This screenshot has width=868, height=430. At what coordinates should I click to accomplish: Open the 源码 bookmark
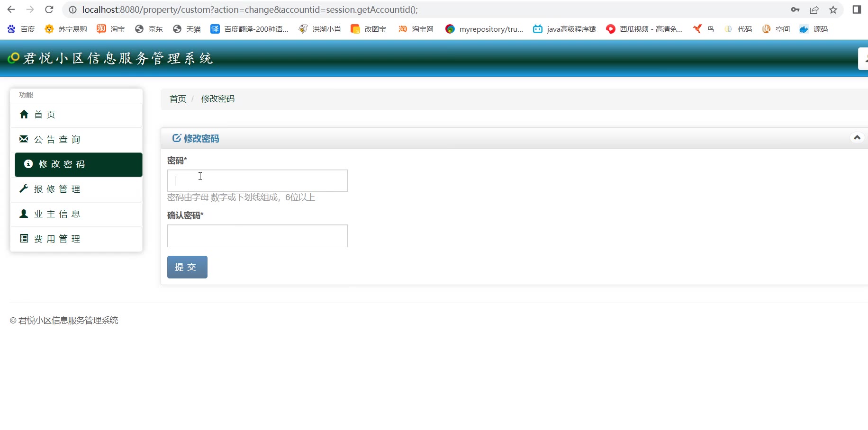coord(814,29)
